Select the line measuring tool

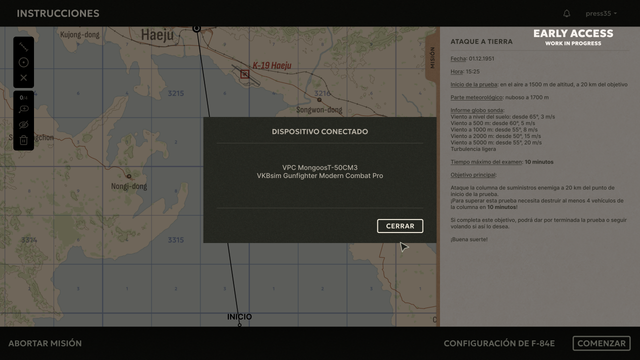point(23,47)
